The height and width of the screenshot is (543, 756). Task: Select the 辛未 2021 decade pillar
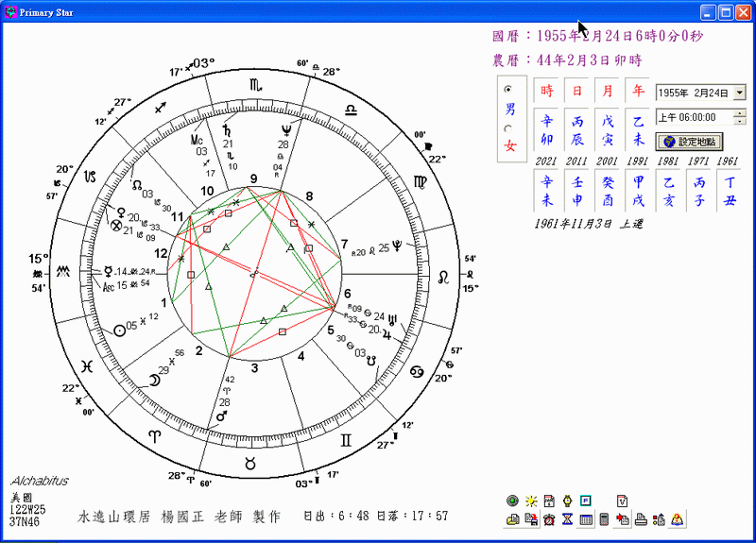pos(546,191)
